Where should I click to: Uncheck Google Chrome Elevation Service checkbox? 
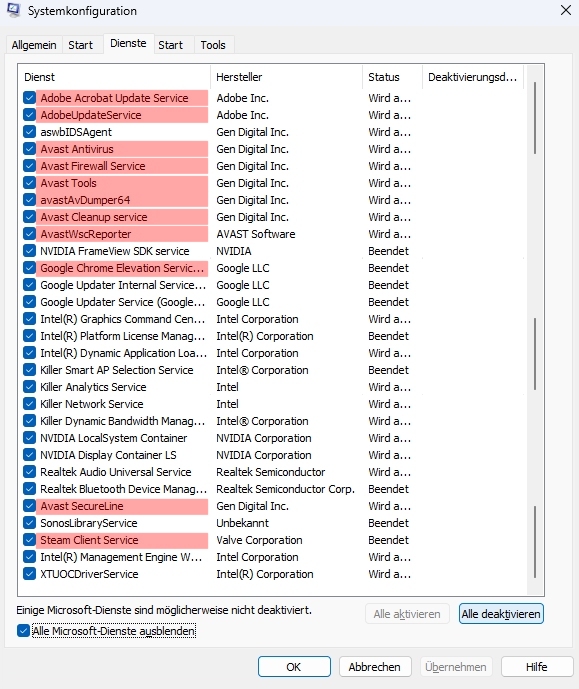pyautogui.click(x=29, y=268)
